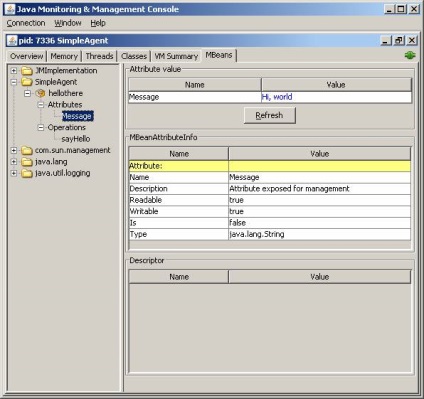The height and width of the screenshot is (399, 424).
Task: Click the green connection status icon
Action: (x=410, y=55)
